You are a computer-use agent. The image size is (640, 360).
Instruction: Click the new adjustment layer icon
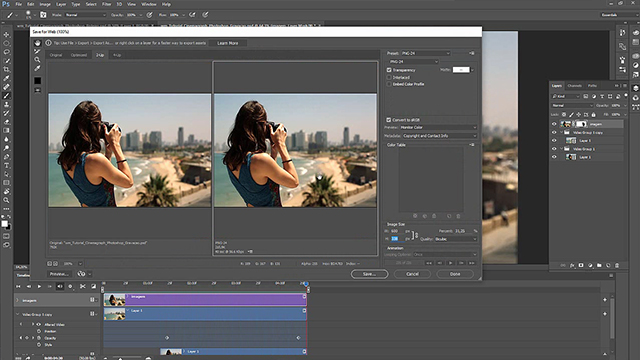(x=590, y=265)
